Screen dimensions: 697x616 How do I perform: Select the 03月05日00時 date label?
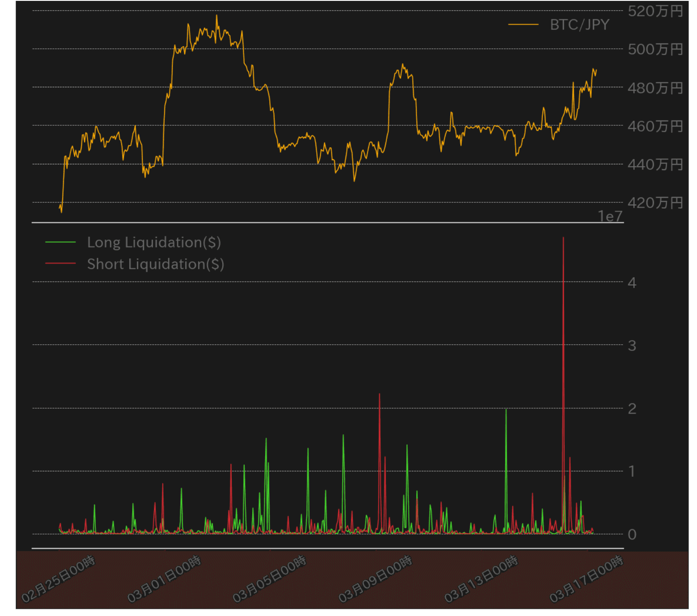269,579
